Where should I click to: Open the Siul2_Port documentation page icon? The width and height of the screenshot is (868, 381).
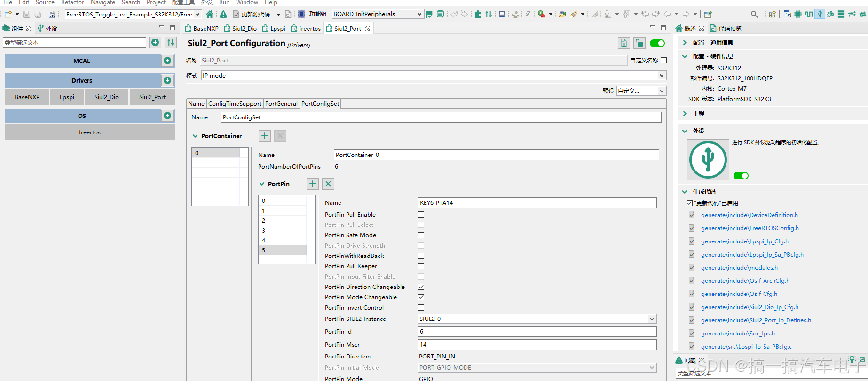[x=624, y=43]
